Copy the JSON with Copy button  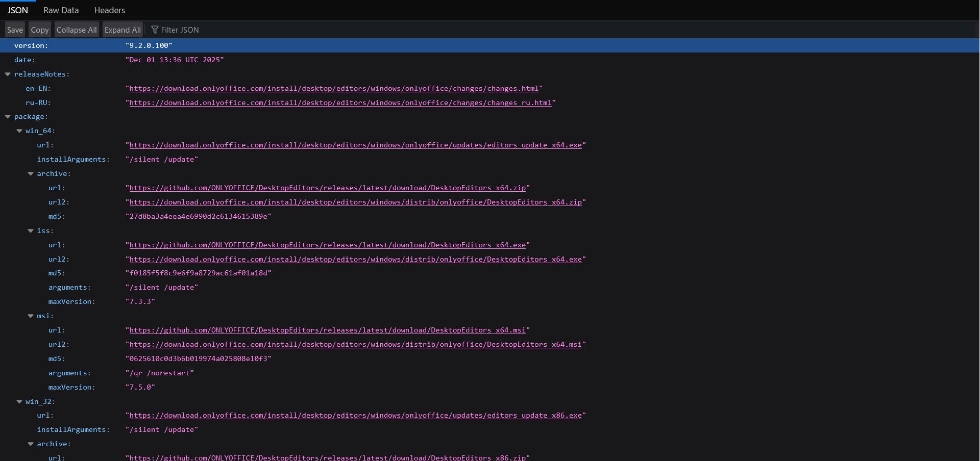(39, 30)
